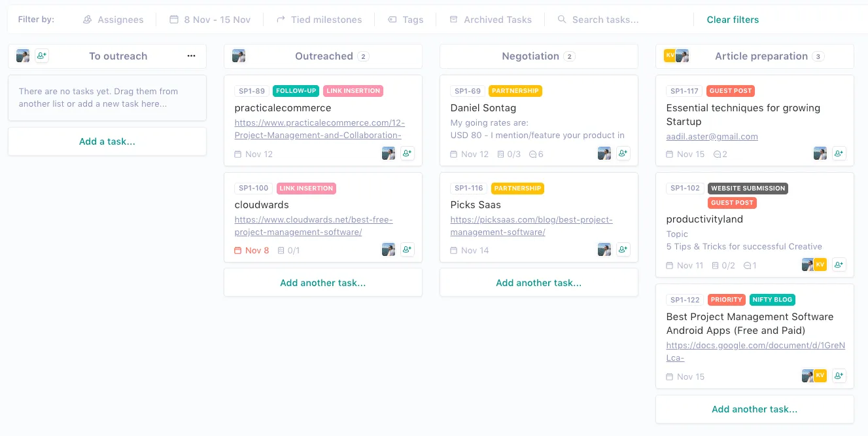Click add-assignee icon on Picks Saas card

click(623, 249)
